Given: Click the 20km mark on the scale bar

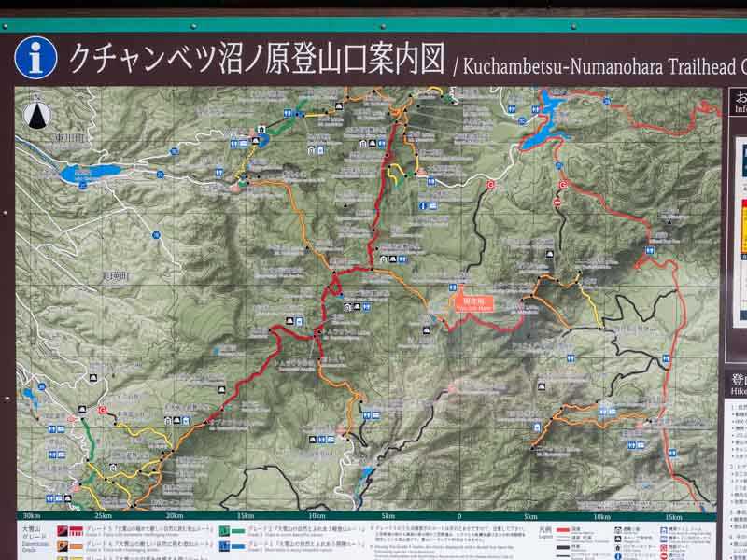Looking at the screenshot, I should (174, 516).
